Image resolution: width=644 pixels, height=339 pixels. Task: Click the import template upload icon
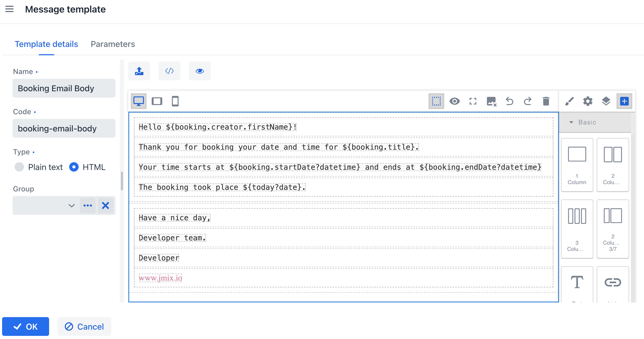(x=139, y=71)
